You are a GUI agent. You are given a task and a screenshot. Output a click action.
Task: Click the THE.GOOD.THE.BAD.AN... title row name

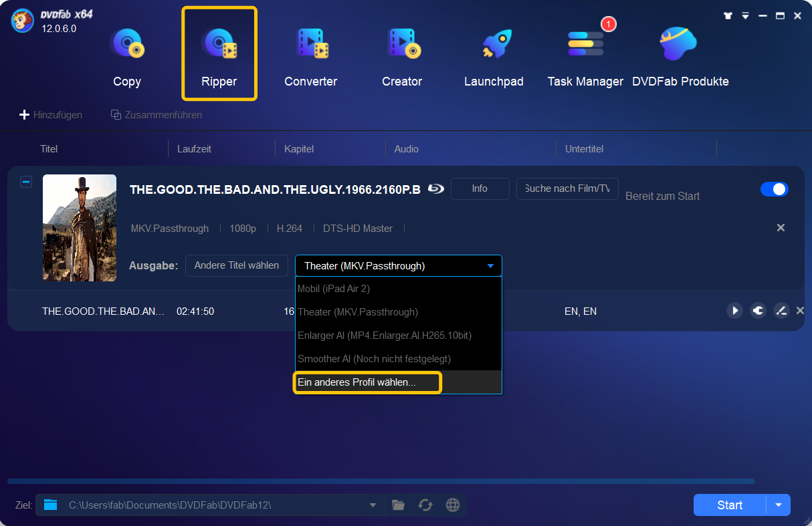coord(104,311)
